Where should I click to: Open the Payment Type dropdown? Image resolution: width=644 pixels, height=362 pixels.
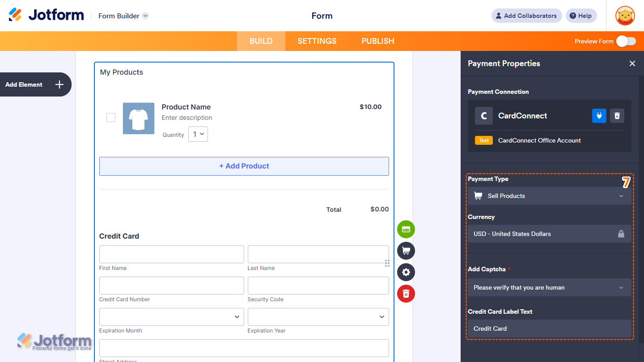(549, 196)
